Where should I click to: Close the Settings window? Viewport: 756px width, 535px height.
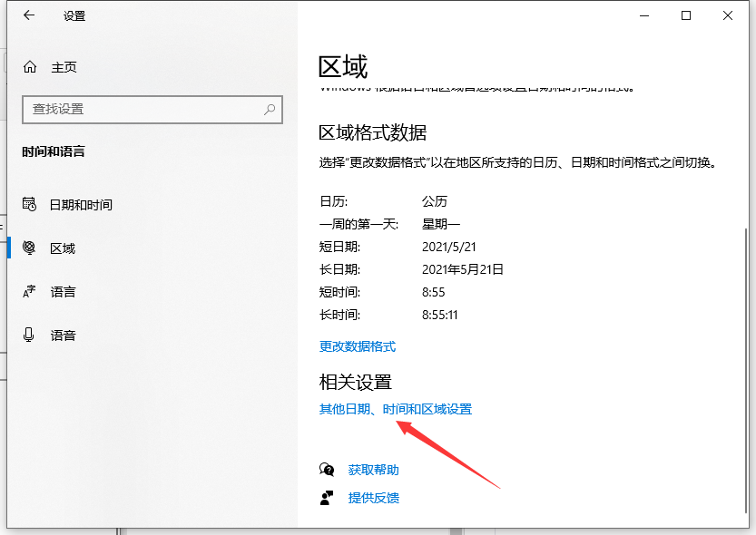coord(728,16)
